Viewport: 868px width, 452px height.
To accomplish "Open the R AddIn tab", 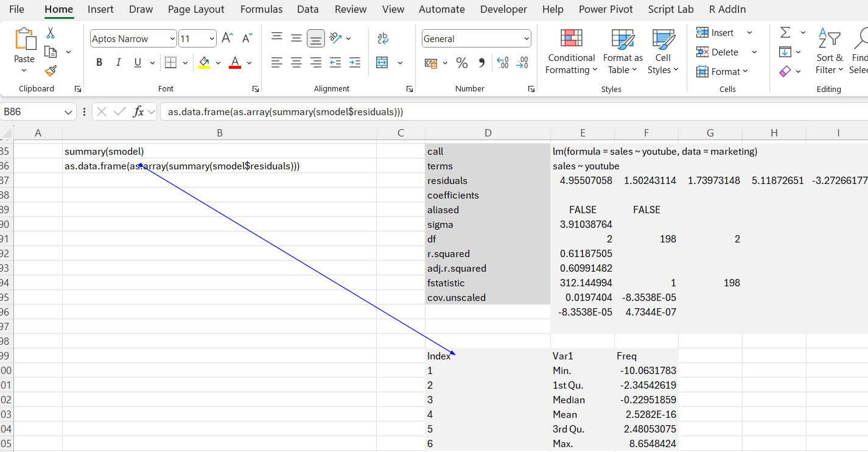I will click(727, 9).
